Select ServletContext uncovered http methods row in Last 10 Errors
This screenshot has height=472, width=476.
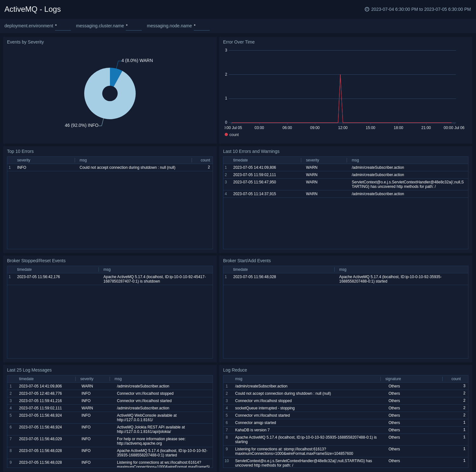coord(346,184)
